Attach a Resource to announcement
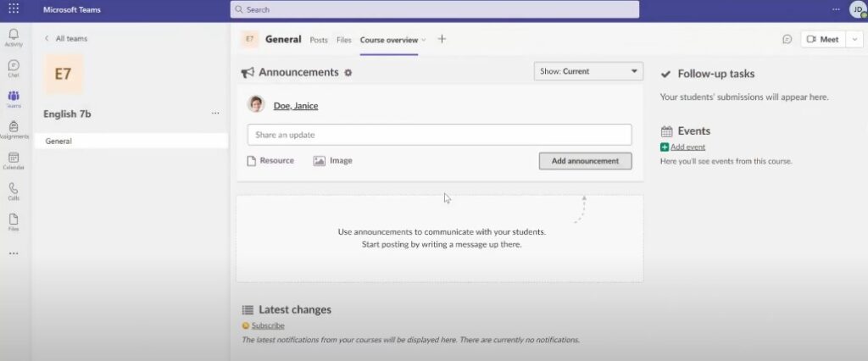868x361 pixels. [270, 160]
